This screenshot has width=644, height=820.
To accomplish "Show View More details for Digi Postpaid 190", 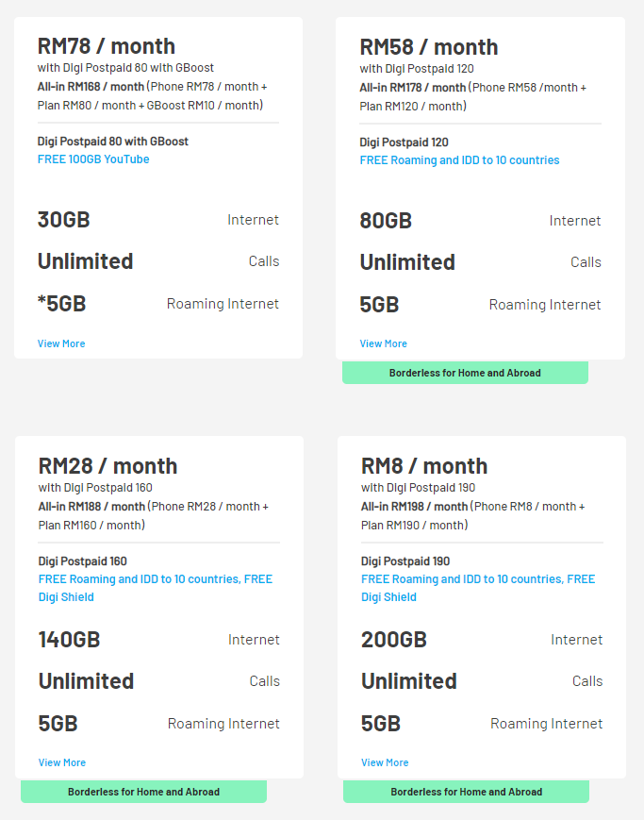I will 385,762.
